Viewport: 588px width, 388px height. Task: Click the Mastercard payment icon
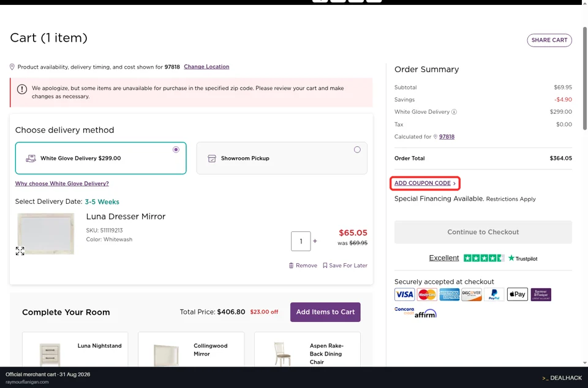coord(427,294)
